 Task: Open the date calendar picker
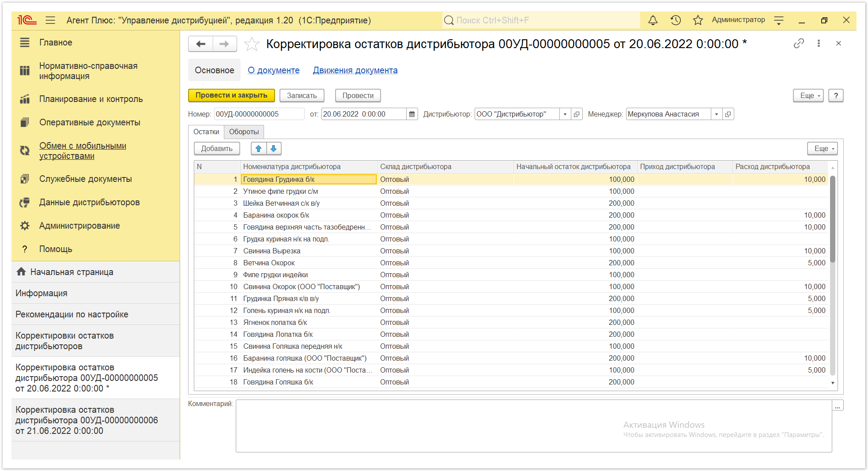point(412,114)
